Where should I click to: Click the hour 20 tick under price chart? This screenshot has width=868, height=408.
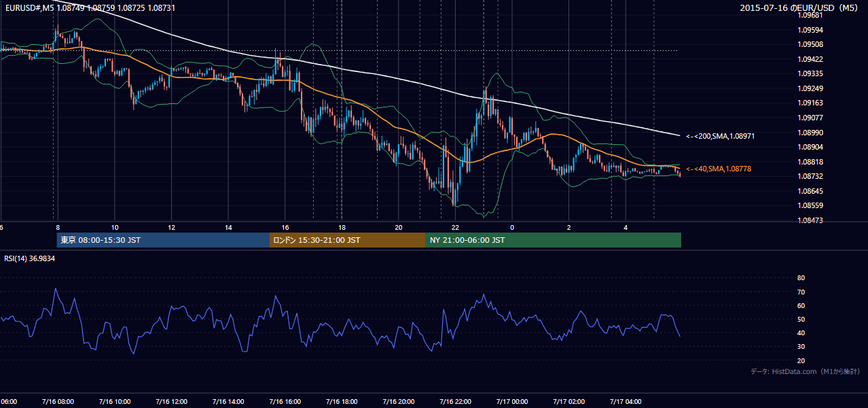[399, 227]
